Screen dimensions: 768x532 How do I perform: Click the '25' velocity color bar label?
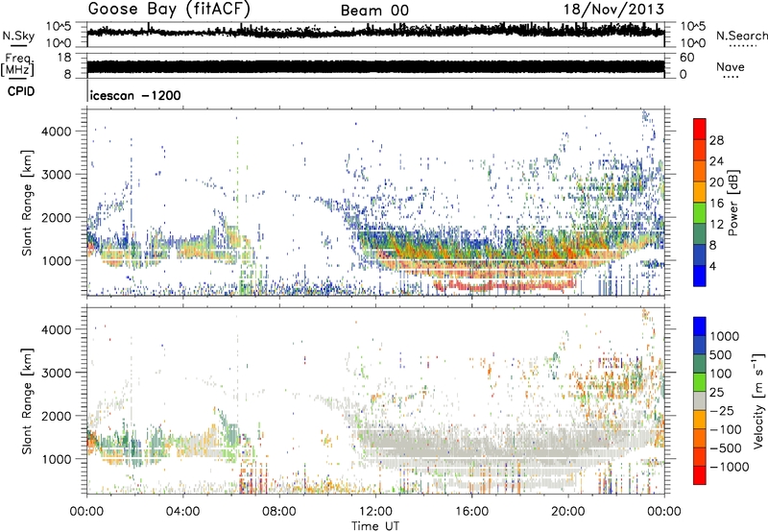click(717, 393)
